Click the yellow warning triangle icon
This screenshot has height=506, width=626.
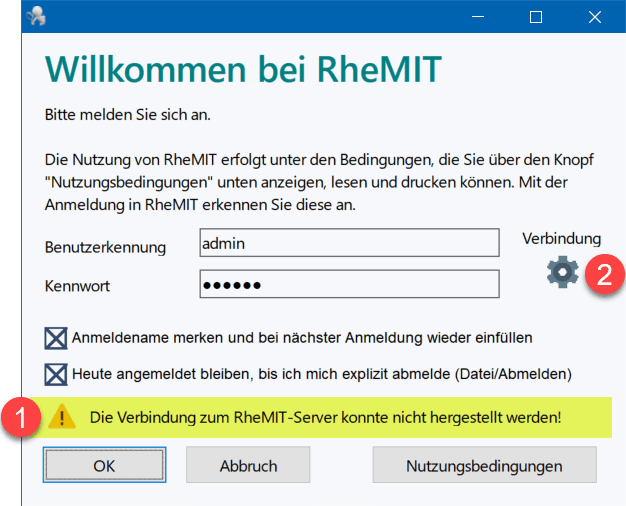coord(64,416)
